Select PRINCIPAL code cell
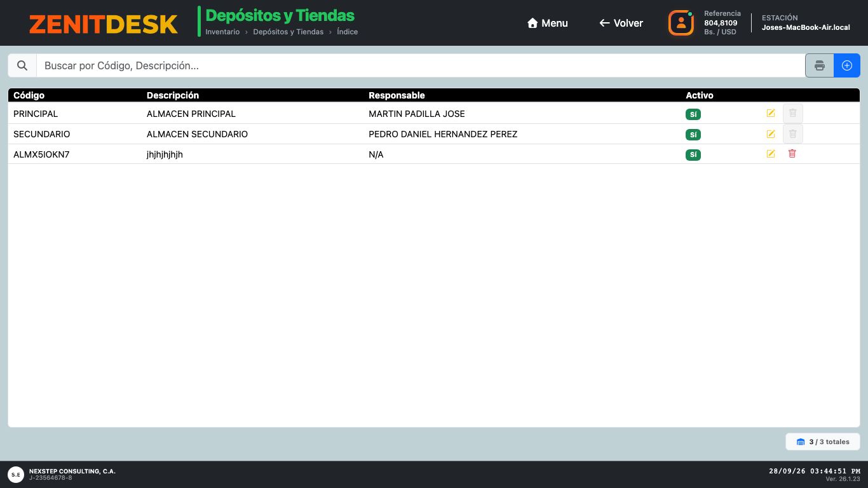This screenshot has width=868, height=488. pos(36,114)
